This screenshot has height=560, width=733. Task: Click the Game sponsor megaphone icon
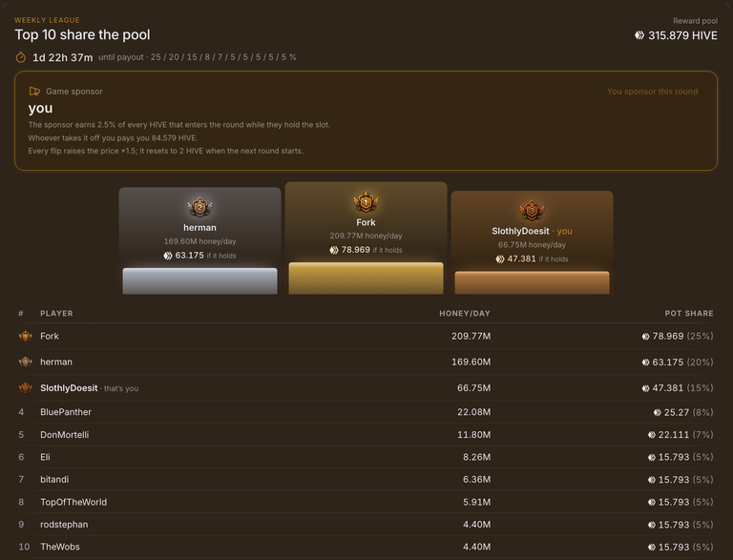(34, 92)
